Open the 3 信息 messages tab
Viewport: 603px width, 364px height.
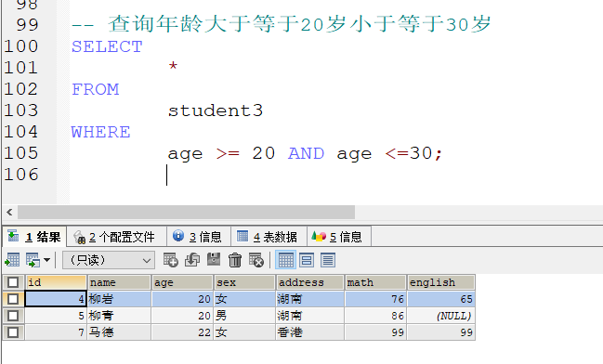pos(199,237)
